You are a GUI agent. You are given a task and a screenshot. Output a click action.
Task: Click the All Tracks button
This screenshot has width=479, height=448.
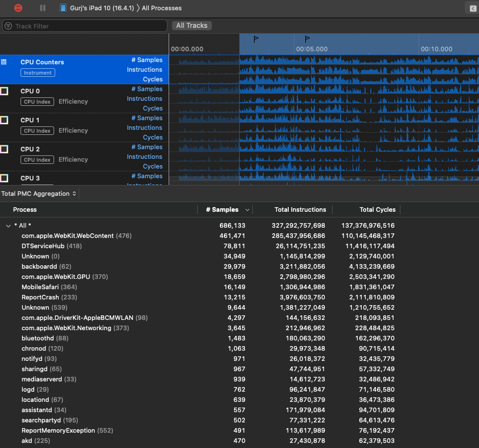[191, 26]
